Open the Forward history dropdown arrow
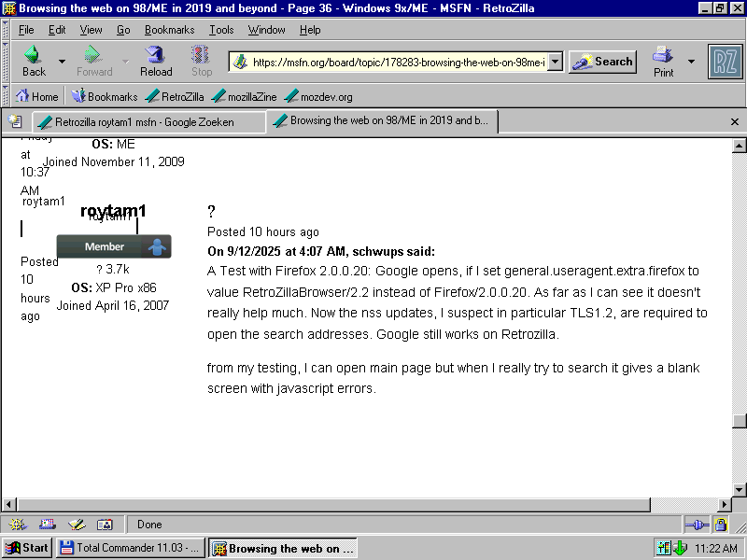The height and width of the screenshot is (560, 747). pos(125,62)
